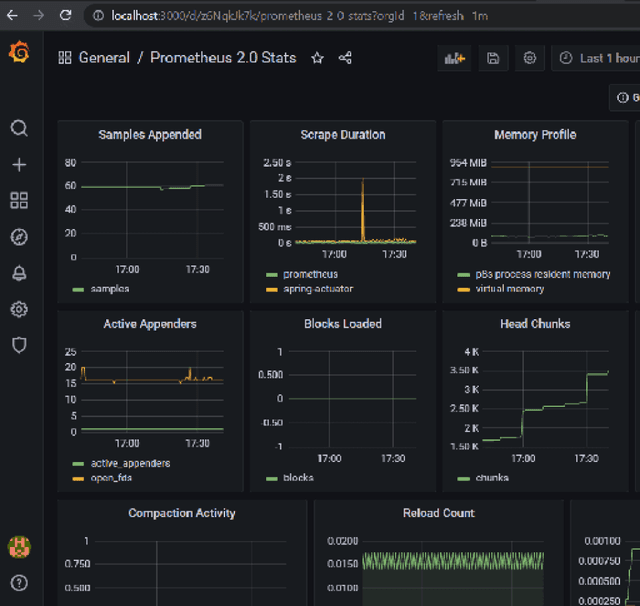The width and height of the screenshot is (640, 606).
Task: Toggle the spring-actuator legend series
Action: click(x=318, y=289)
